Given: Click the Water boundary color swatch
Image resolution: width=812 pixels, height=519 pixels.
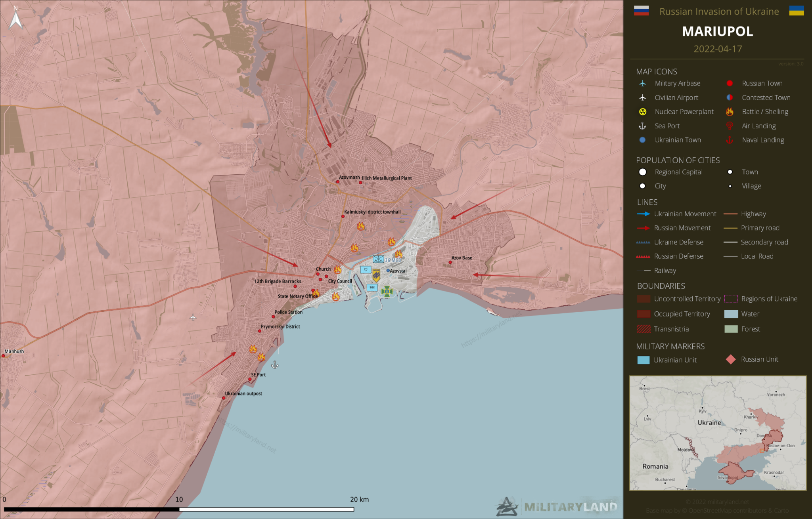Looking at the screenshot, I should click(x=731, y=314).
